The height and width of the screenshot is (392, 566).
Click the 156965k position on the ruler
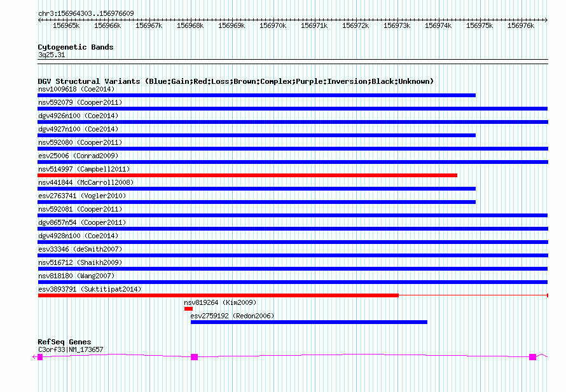pyautogui.click(x=66, y=25)
